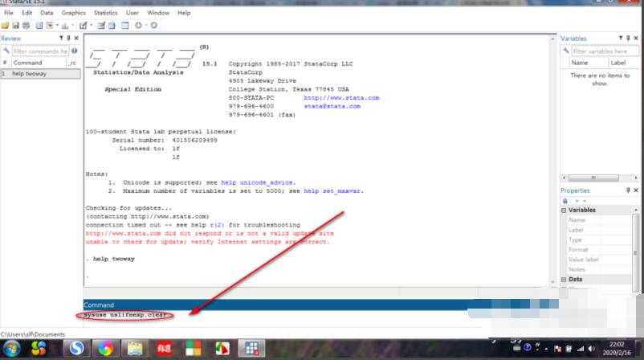
Task: Close the Variables panel
Action: pyautogui.click(x=636, y=39)
